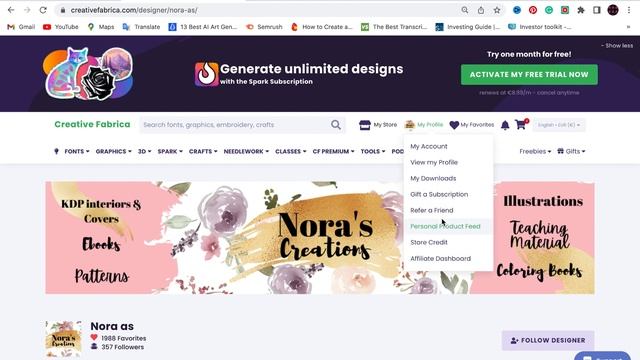Image resolution: width=640 pixels, height=360 pixels.
Task: Reload the current page
Action: tap(43, 10)
